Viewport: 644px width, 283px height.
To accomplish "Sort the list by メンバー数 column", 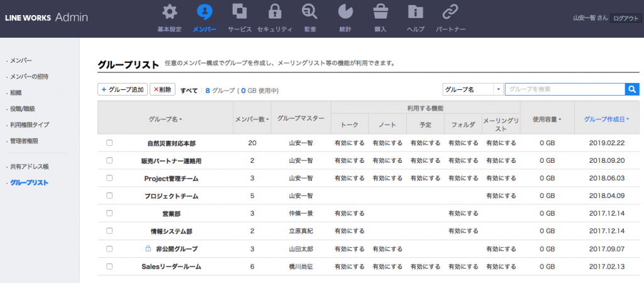I will pyautogui.click(x=252, y=118).
